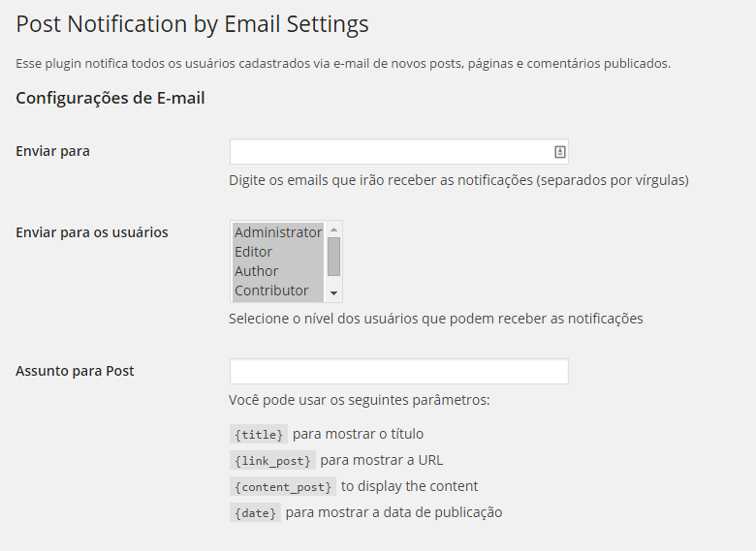Screen dimensions: 756x551
Task: Select Administrator in the user roles list
Action: pos(278,232)
